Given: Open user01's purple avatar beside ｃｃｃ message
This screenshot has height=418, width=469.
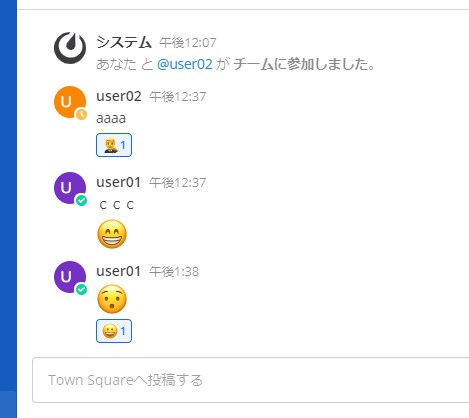Looking at the screenshot, I should tap(70, 188).
